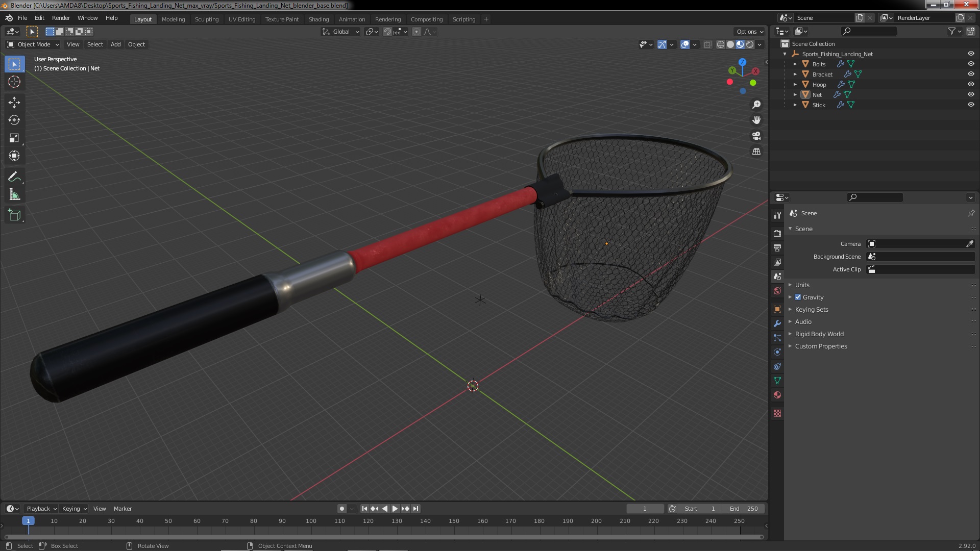Open the Object properties tab
The height and width of the screenshot is (551, 980).
point(777,309)
